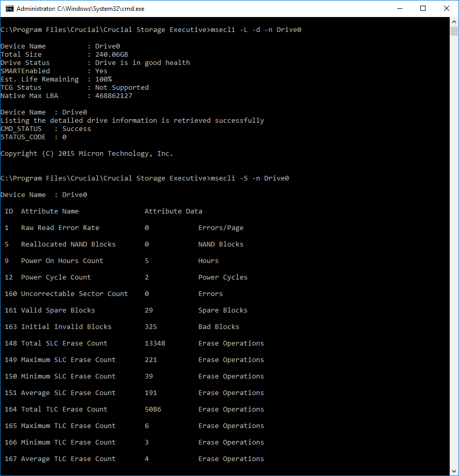459x476 pixels.
Task: Click the 'Power On Hours Count' attribute
Action: 62,261
